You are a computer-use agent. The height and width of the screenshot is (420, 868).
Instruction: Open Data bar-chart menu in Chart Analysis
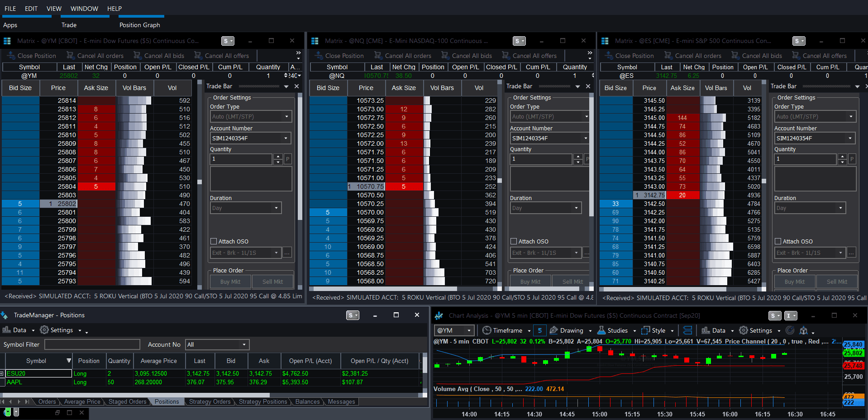point(706,330)
